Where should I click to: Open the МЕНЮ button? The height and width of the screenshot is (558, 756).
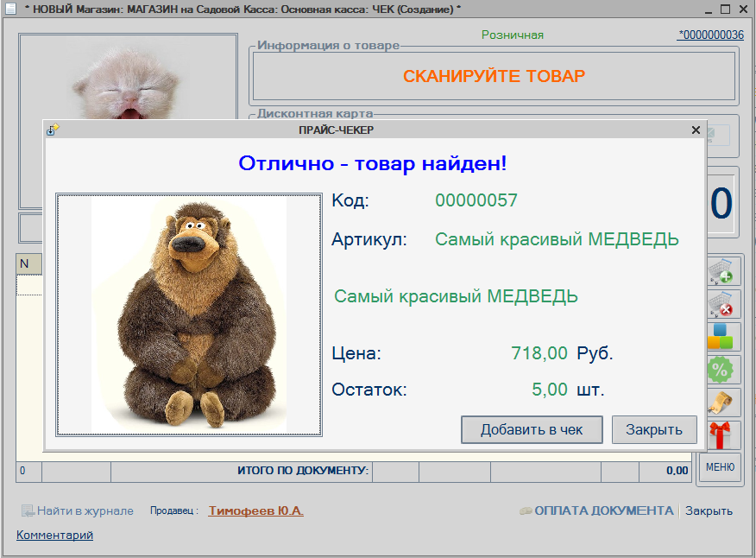721,467
